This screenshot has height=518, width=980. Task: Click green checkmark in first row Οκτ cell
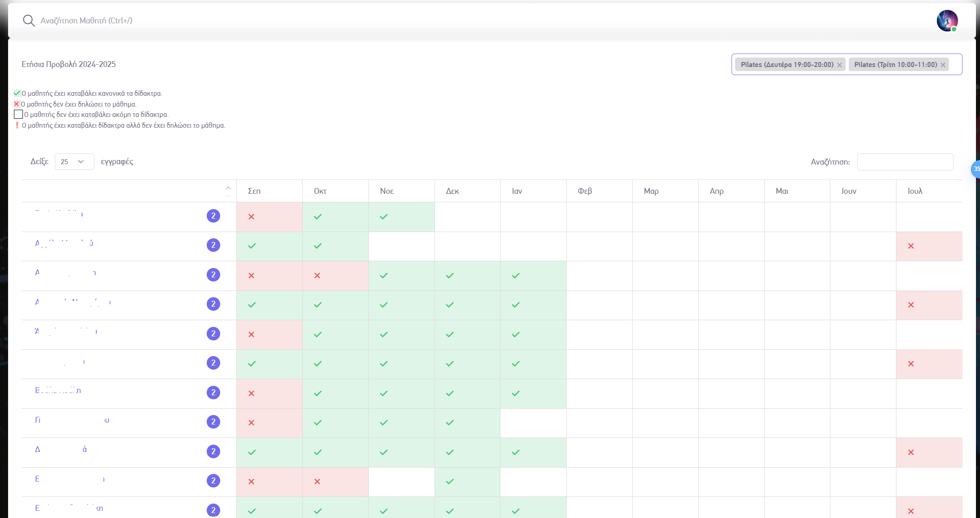(x=318, y=217)
